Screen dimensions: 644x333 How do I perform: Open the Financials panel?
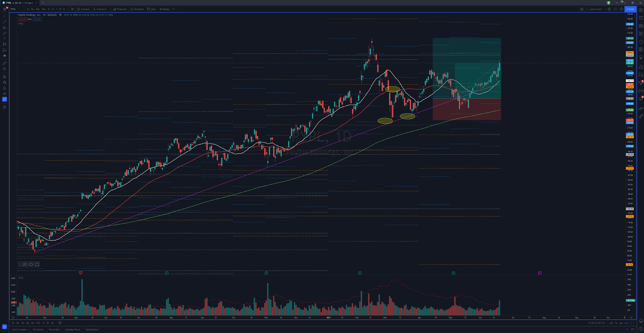[x=120, y=9]
